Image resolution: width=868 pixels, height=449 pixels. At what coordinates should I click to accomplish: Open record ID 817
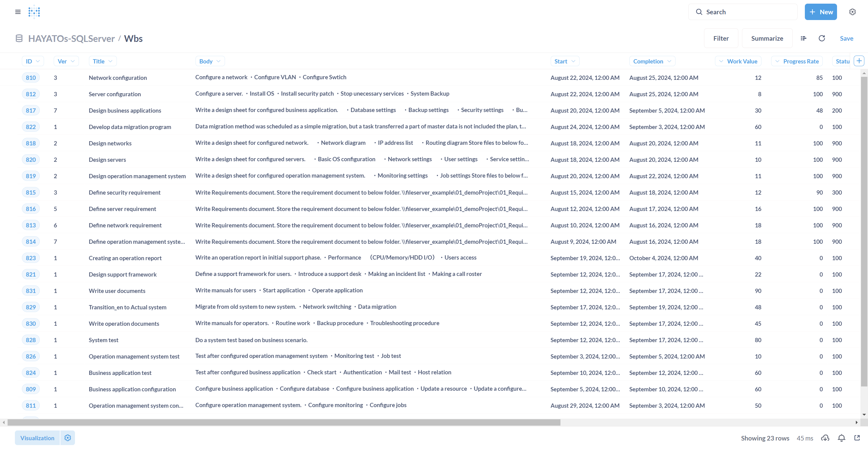31,110
